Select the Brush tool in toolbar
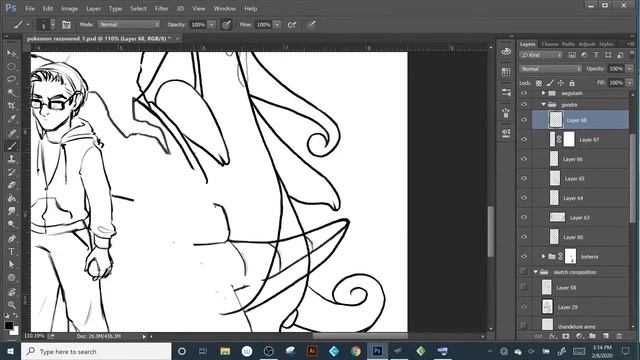The height and width of the screenshot is (360, 640). 11,146
